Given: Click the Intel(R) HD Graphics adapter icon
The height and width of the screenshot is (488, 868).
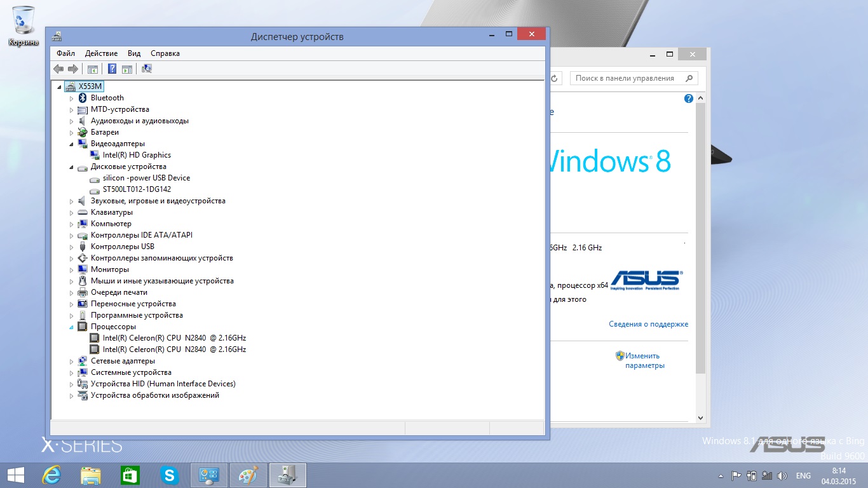Looking at the screenshot, I should pos(95,155).
